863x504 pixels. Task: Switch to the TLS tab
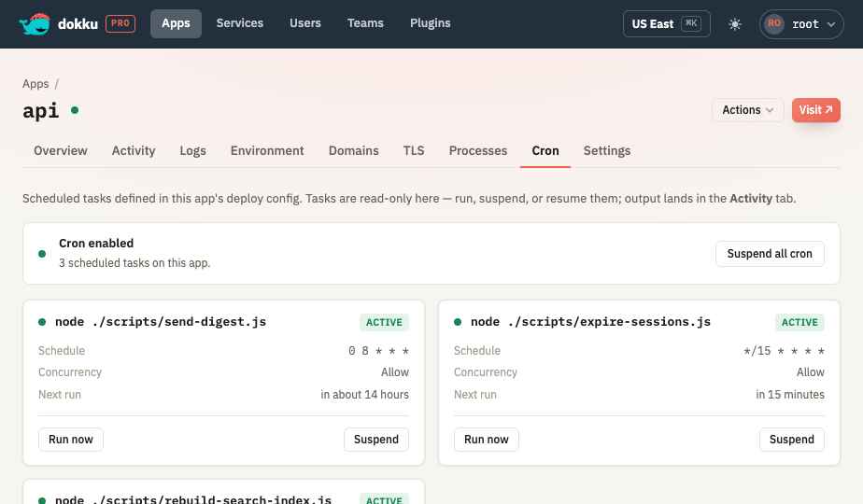[414, 151]
